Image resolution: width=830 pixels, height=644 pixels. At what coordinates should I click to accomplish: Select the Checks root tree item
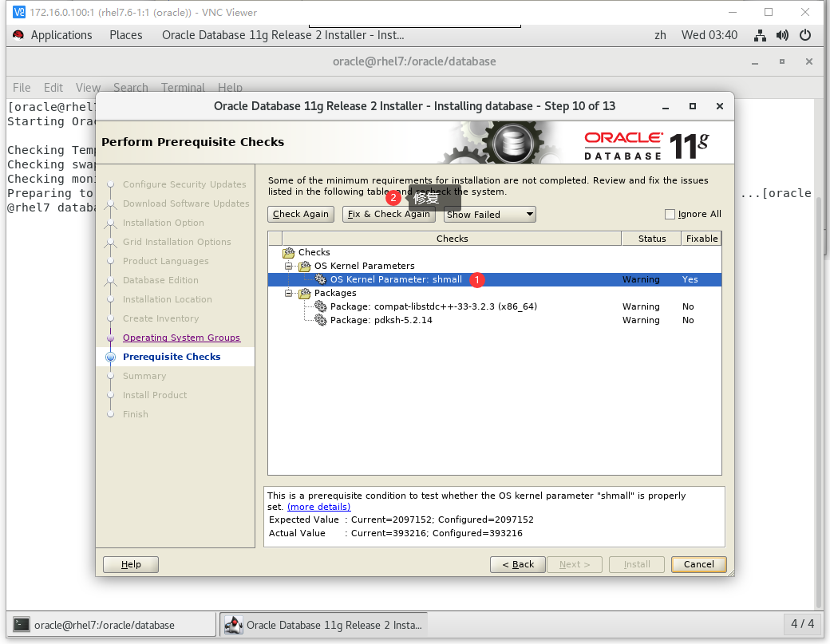[x=314, y=252]
